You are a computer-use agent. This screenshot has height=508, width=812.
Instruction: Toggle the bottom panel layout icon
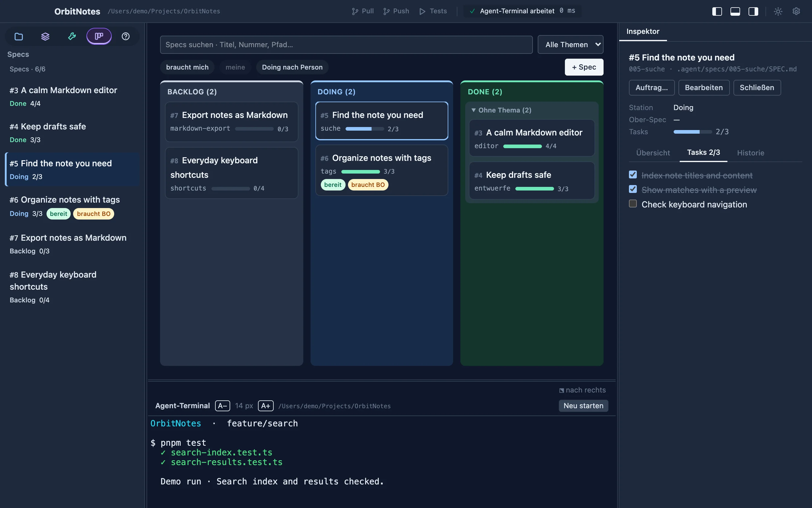(x=735, y=11)
